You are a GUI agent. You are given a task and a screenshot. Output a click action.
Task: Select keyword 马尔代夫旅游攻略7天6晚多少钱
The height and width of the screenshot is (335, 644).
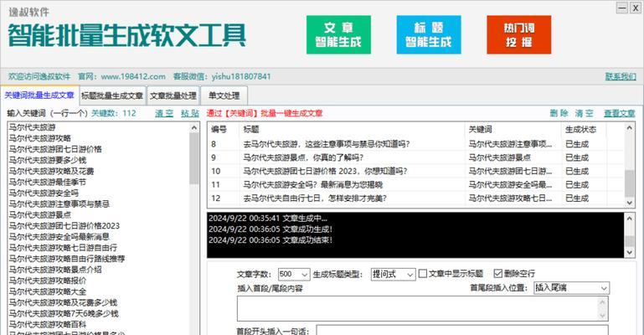click(64, 314)
